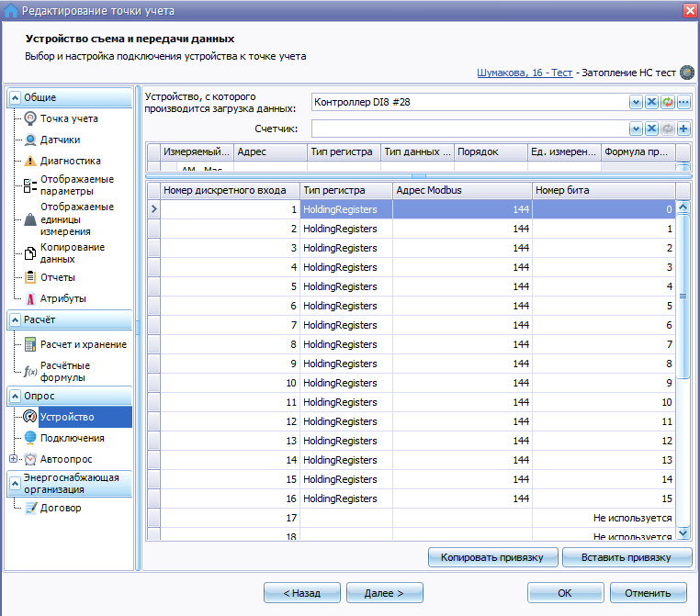Image resolution: width=700 pixels, height=616 pixels.
Task: Open Расчет и хранение calculator icon
Action: (x=30, y=344)
